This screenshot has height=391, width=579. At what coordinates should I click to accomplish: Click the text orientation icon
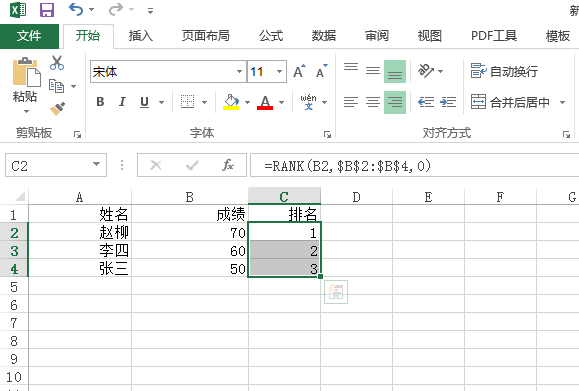pos(426,71)
